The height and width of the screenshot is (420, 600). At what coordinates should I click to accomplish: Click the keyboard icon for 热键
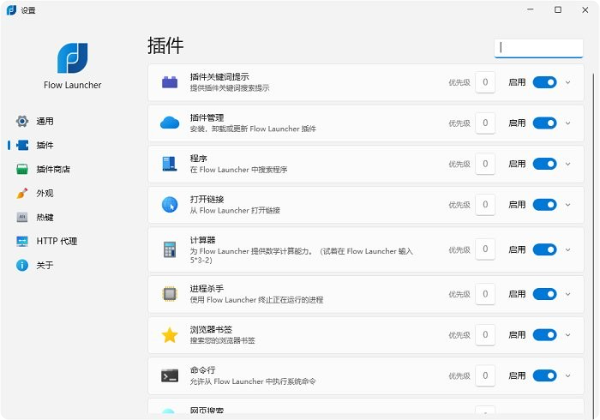(x=22, y=217)
